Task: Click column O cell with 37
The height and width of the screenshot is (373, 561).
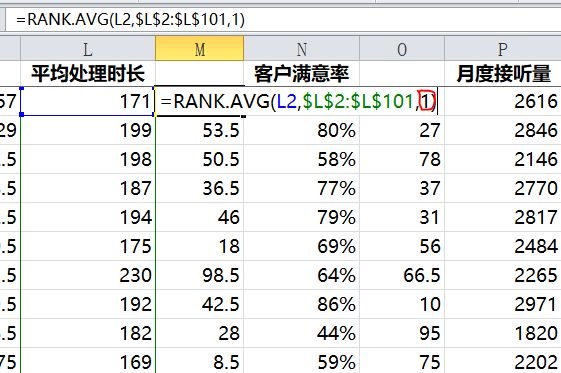Action: [402, 188]
